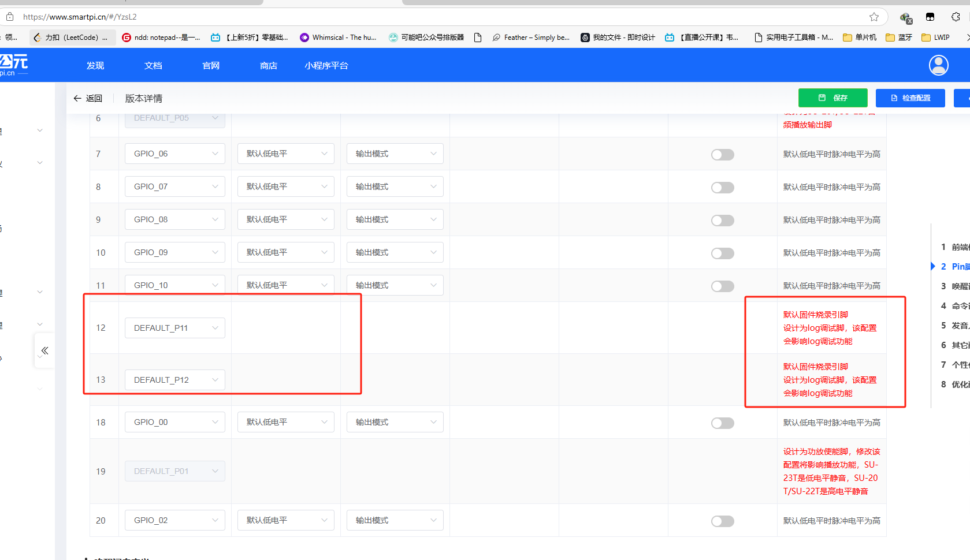Image resolution: width=970 pixels, height=560 pixels.
Task: Toggle the switch in GPIO_06 row
Action: [x=722, y=155]
